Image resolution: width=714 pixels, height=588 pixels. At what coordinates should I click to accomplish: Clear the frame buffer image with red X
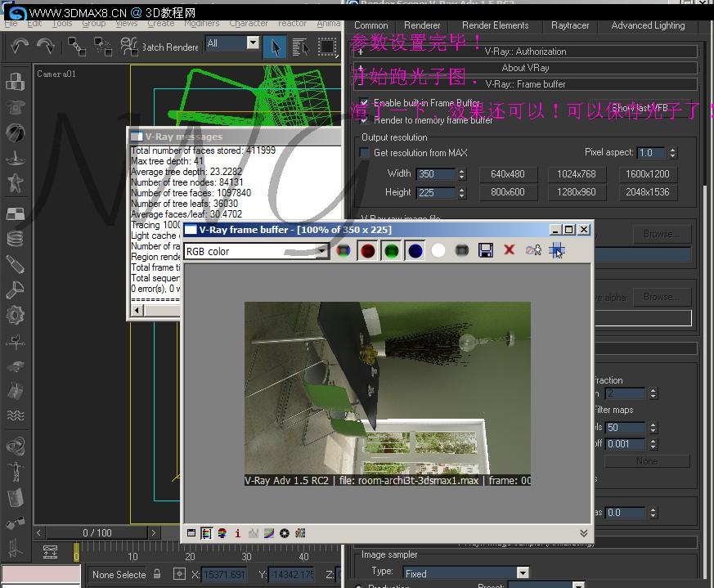tap(509, 249)
